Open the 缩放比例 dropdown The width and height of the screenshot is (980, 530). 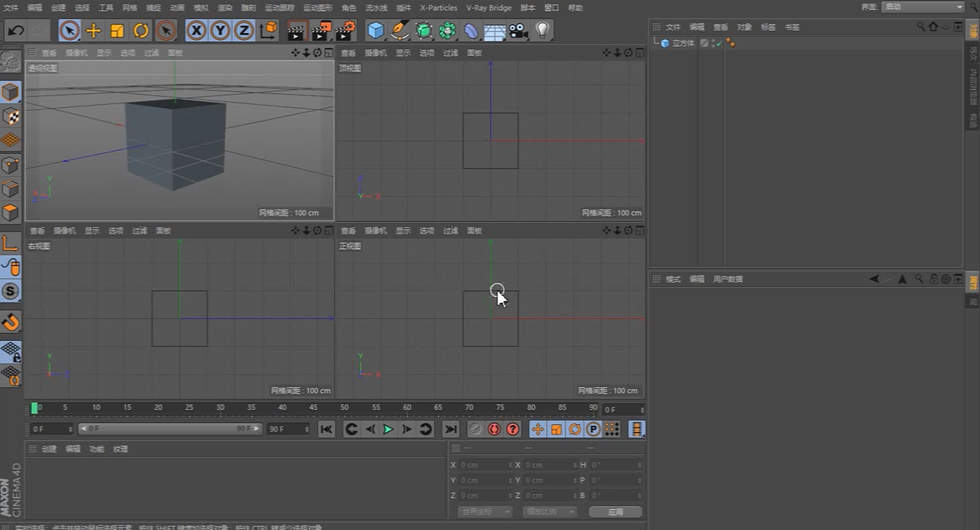tap(550, 512)
